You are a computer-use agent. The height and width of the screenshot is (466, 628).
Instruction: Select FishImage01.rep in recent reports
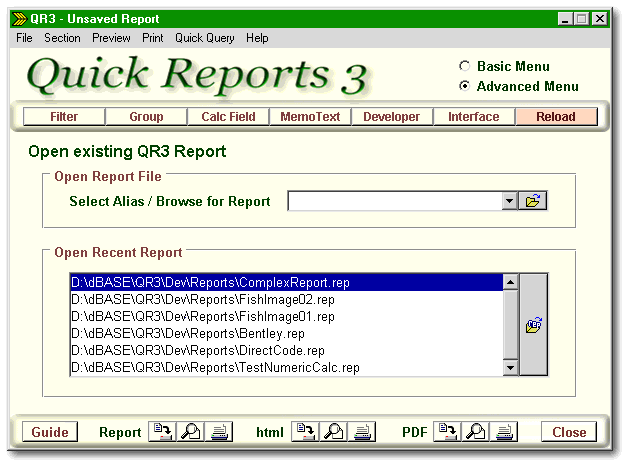pyautogui.click(x=287, y=316)
